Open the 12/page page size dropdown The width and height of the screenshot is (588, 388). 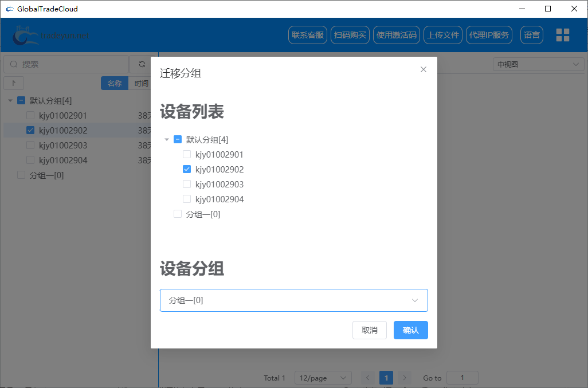tap(323, 378)
